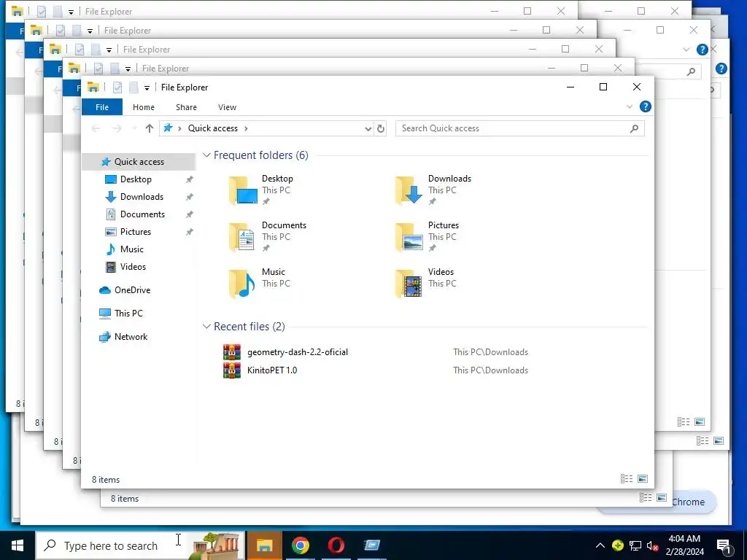Open File Explorer from the taskbar
This screenshot has height=560, width=747.
[264, 545]
